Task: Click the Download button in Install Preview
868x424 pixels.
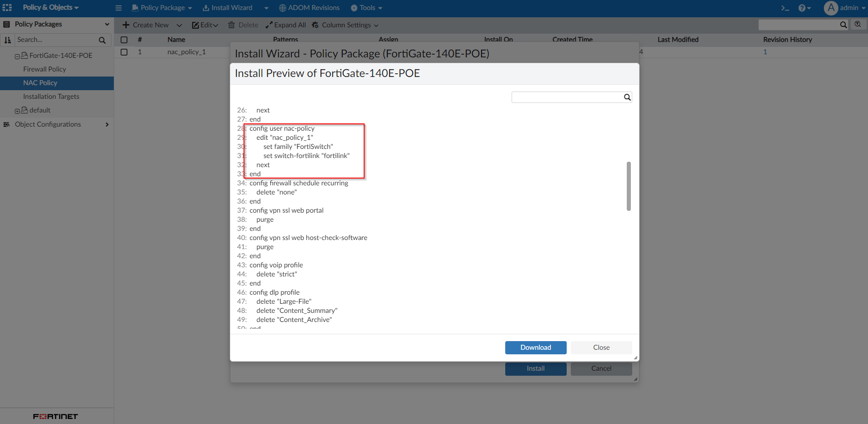Action: tap(536, 347)
